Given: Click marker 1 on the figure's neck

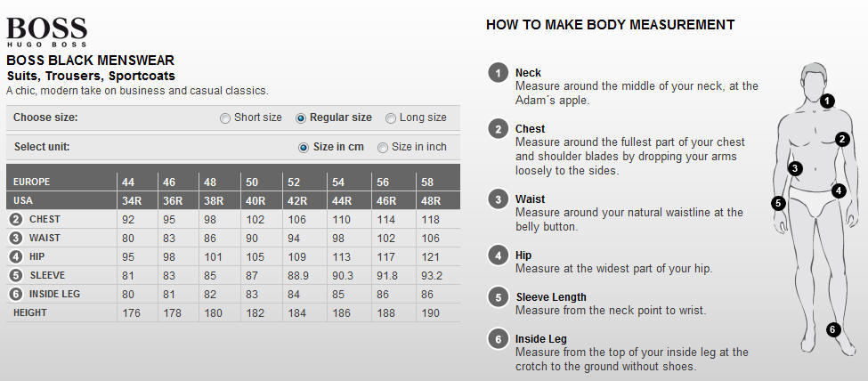Looking at the screenshot, I should (827, 101).
